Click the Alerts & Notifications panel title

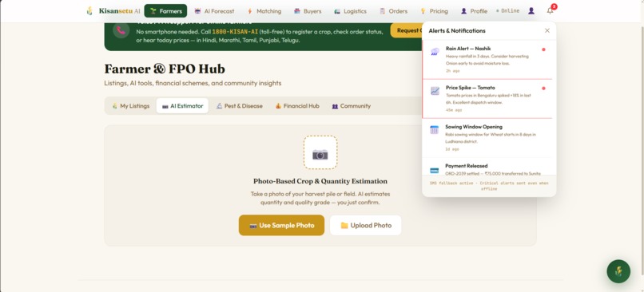[x=457, y=31]
